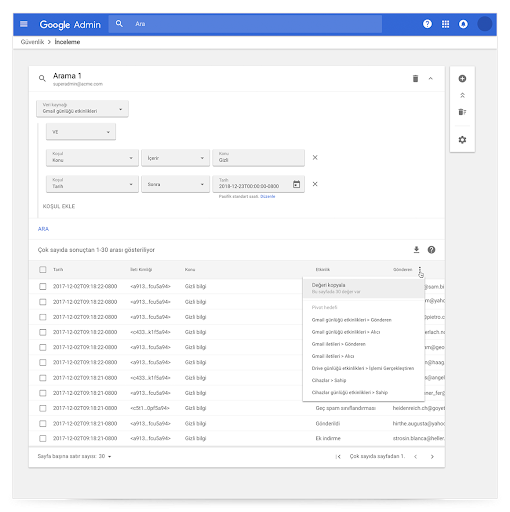The image size is (510, 512).
Task: Open the Google apps grid
Action: point(445,24)
